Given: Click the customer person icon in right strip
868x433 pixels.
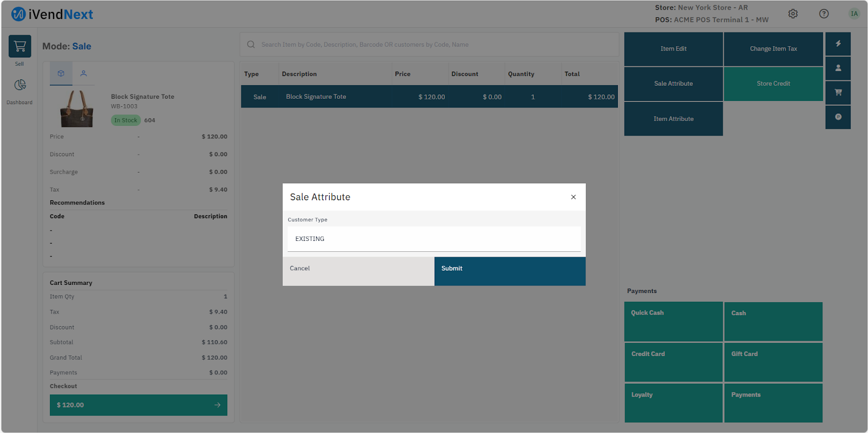Looking at the screenshot, I should [838, 68].
